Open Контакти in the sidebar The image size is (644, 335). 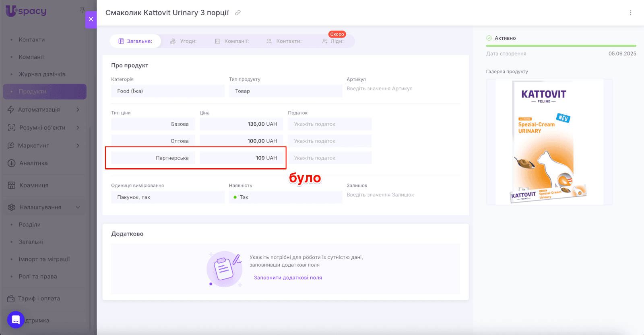pos(32,39)
